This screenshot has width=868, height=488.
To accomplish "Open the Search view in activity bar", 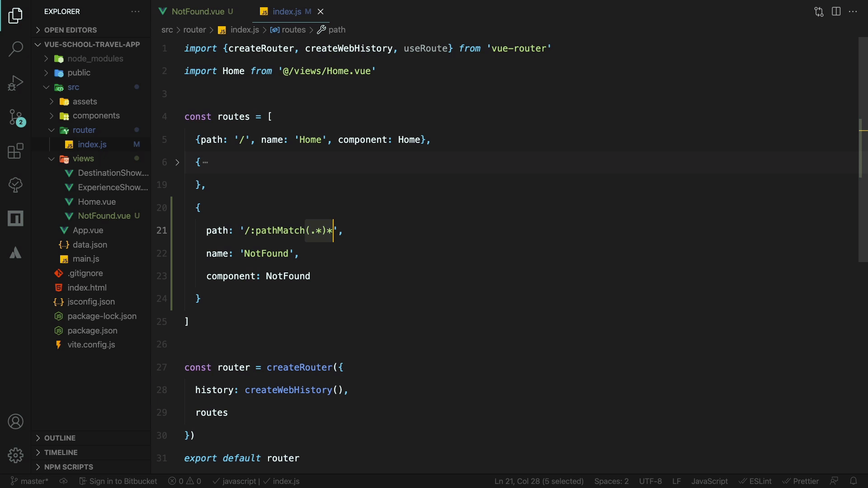I will [x=15, y=49].
